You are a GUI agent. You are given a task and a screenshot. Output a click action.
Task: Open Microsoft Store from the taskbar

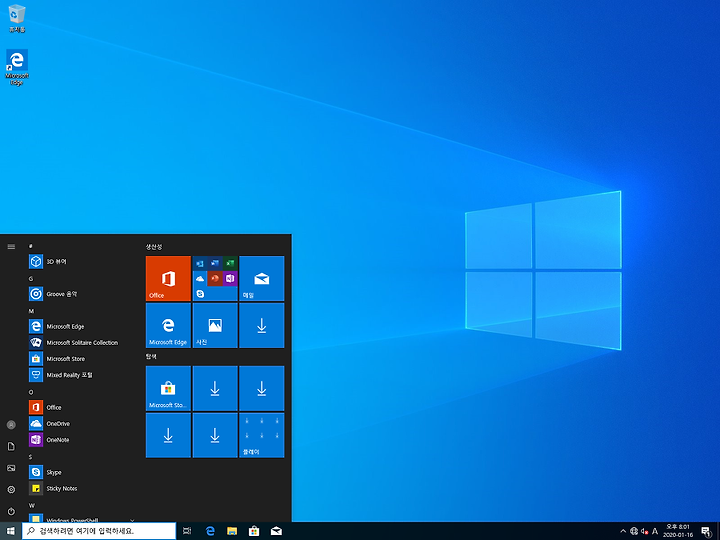[254, 531]
